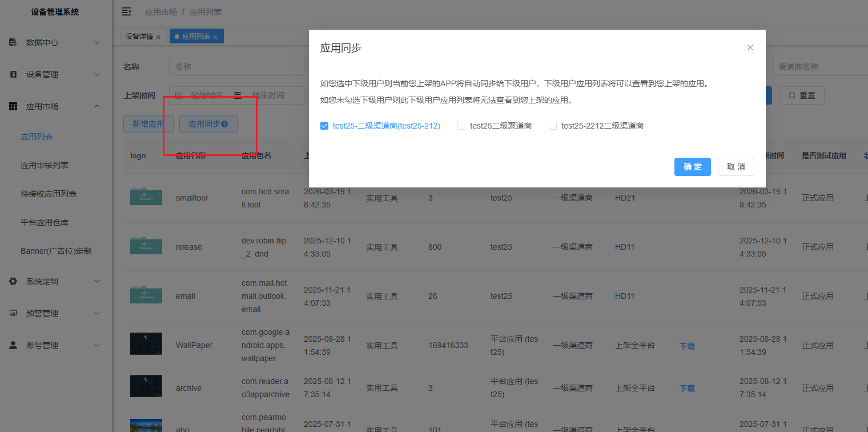Viewport: 868px width, 432px height.
Task: Expand the 账号管理 menu chevron
Action: pos(97,345)
